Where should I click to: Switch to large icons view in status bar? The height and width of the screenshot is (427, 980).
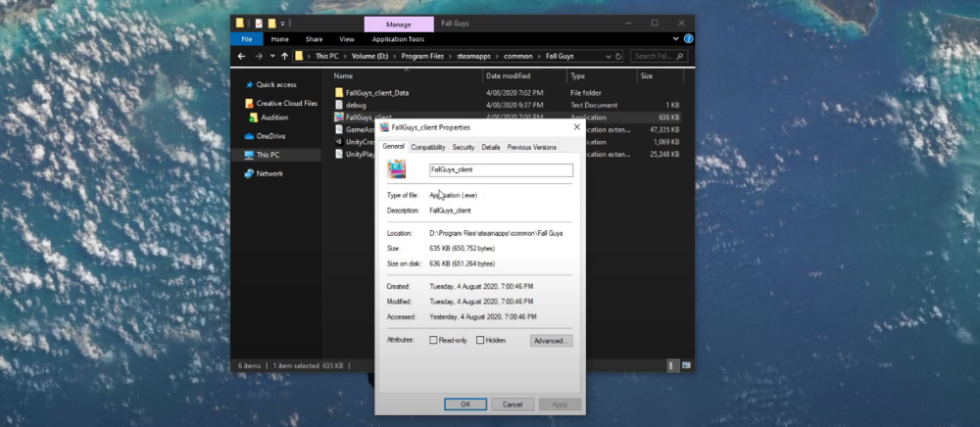point(684,365)
